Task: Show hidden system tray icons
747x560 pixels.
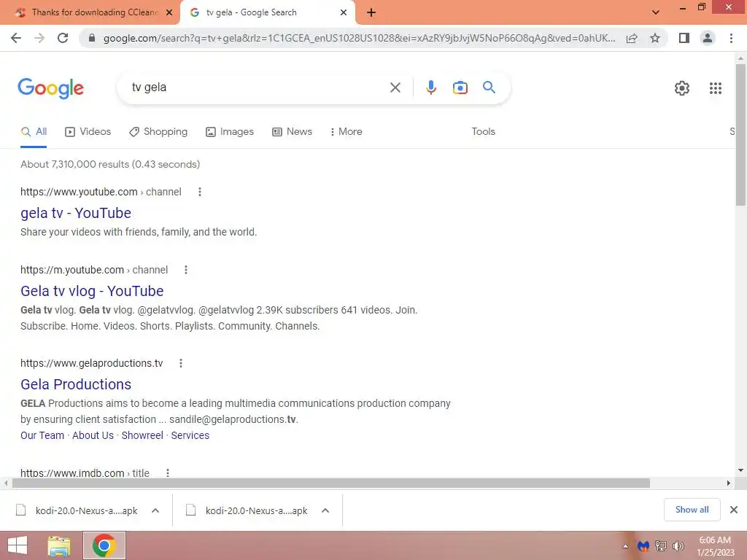Action: pyautogui.click(x=625, y=546)
